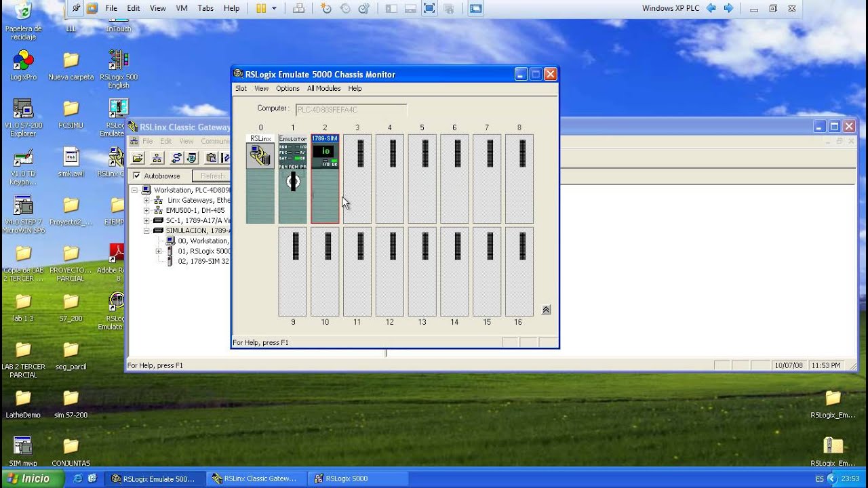Open the simk.awl desktop file
This screenshot has width=868, height=488.
71,163
